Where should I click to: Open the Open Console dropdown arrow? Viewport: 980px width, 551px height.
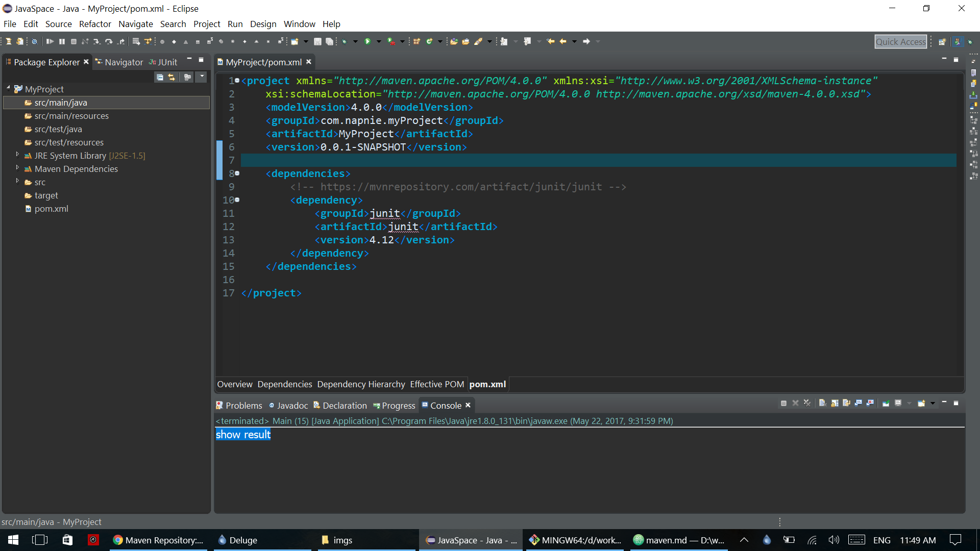pos(933,403)
